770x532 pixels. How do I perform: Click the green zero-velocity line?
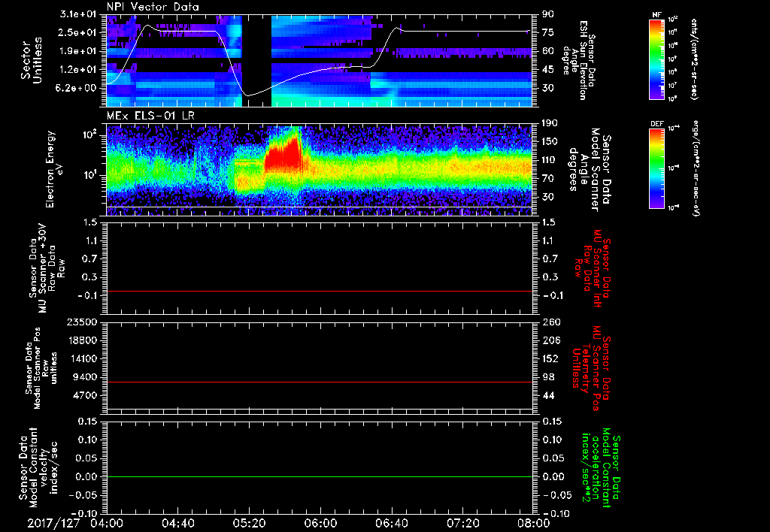click(319, 476)
